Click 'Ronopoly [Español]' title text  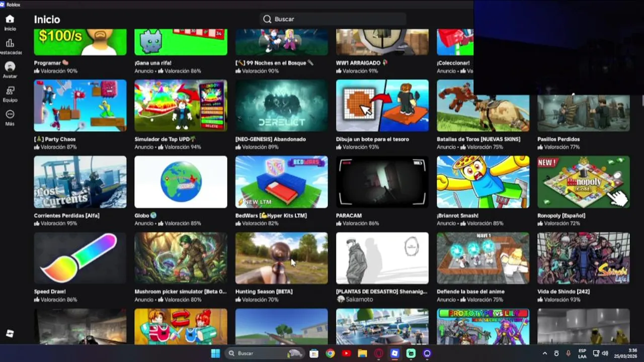pos(561,215)
